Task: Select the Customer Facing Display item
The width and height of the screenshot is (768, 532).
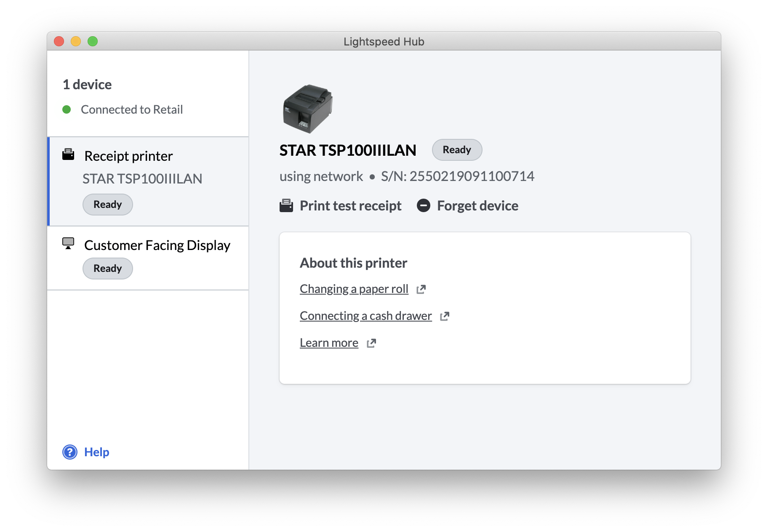Action: click(148, 258)
